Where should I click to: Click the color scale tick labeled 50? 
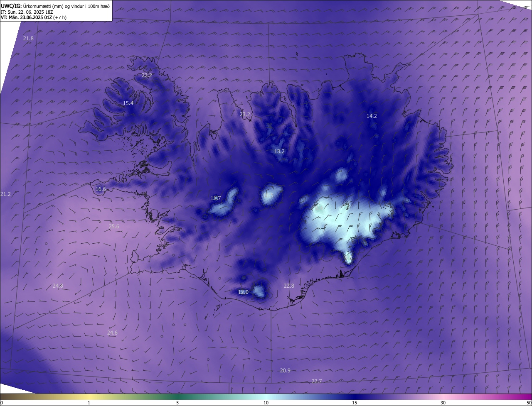[x=529, y=403]
